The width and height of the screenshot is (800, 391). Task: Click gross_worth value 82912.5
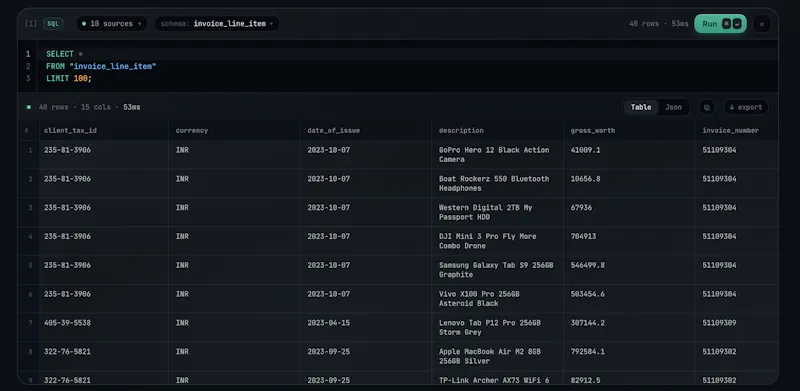[x=585, y=380]
